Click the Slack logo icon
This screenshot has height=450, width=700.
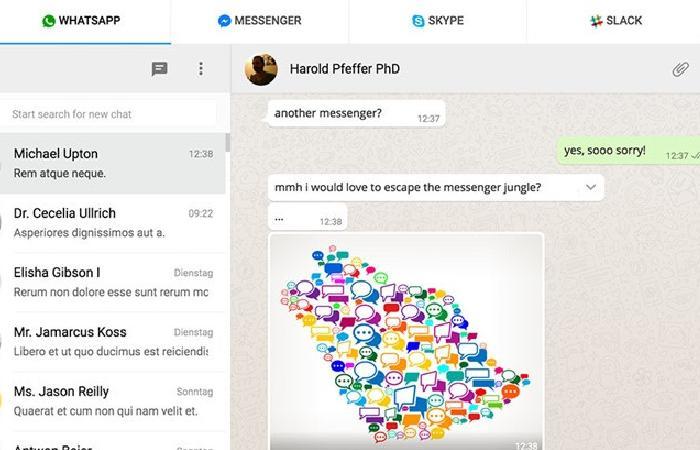tap(596, 21)
